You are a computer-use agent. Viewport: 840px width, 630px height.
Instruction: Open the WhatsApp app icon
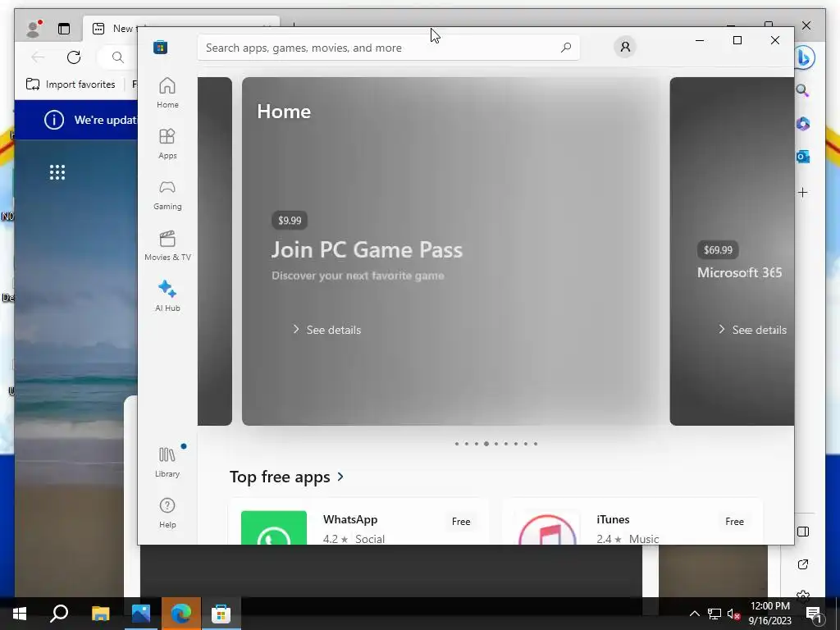(274, 527)
